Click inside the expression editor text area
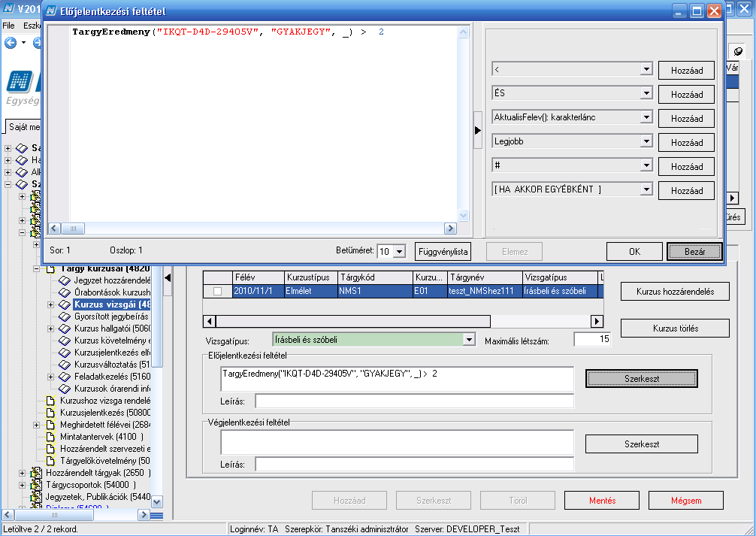 (x=263, y=123)
